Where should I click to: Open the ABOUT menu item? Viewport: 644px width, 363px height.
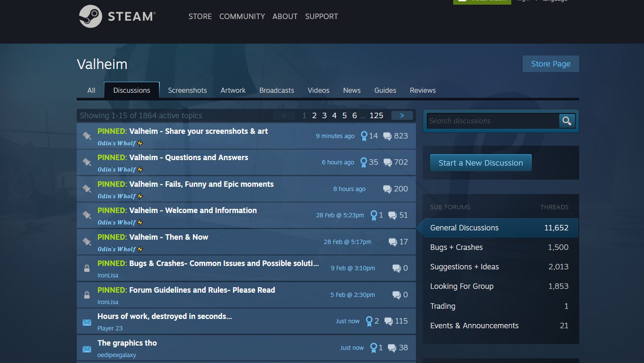[x=285, y=17]
